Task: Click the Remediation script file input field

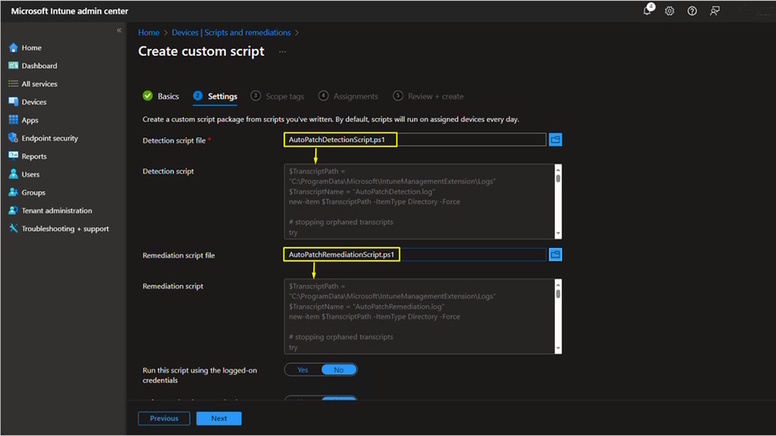Action: click(415, 254)
